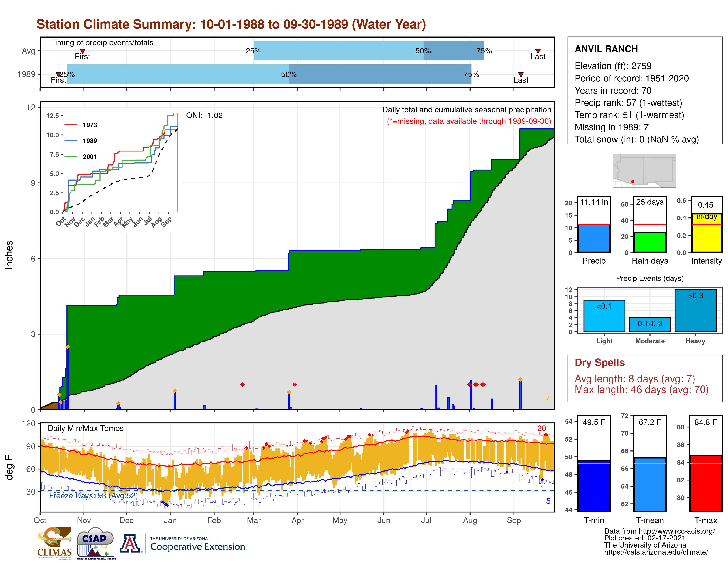Click the red missing-data asterisk near April

(294, 385)
